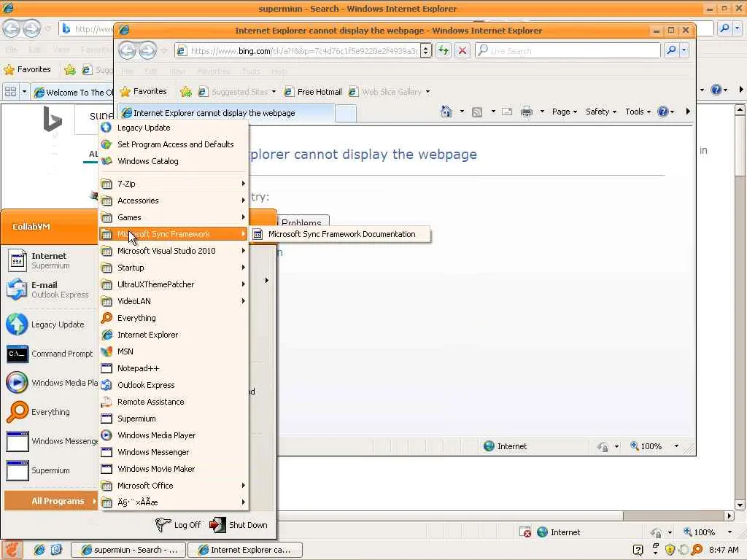Expand the Accessories program folder
The width and height of the screenshot is (747, 560).
point(174,201)
